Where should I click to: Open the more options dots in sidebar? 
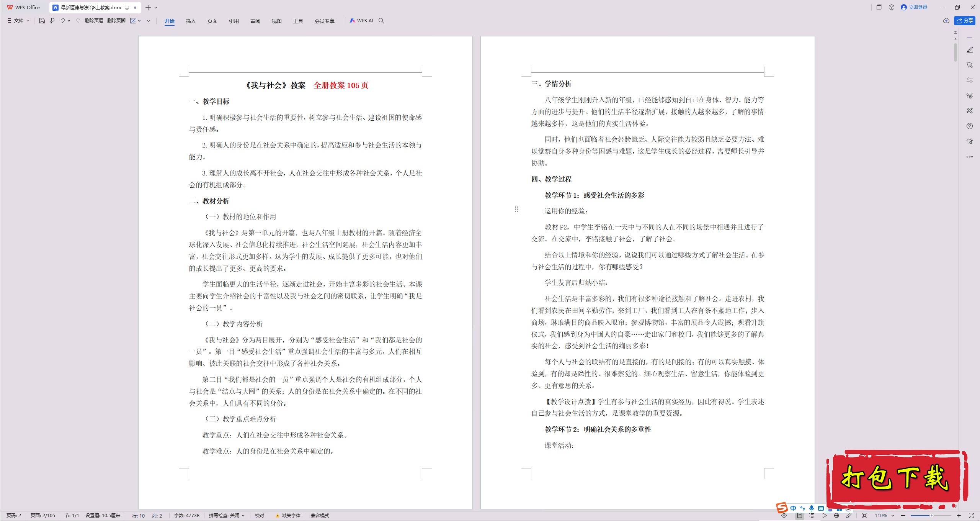coord(969,157)
